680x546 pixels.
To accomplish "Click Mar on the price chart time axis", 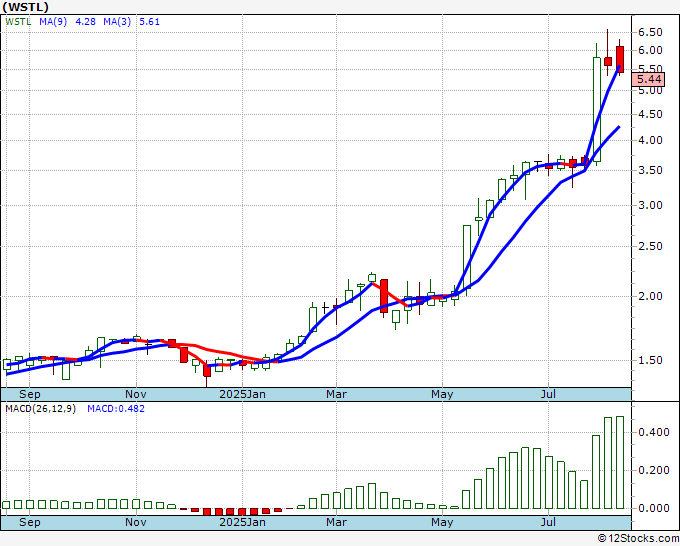I will point(336,394).
